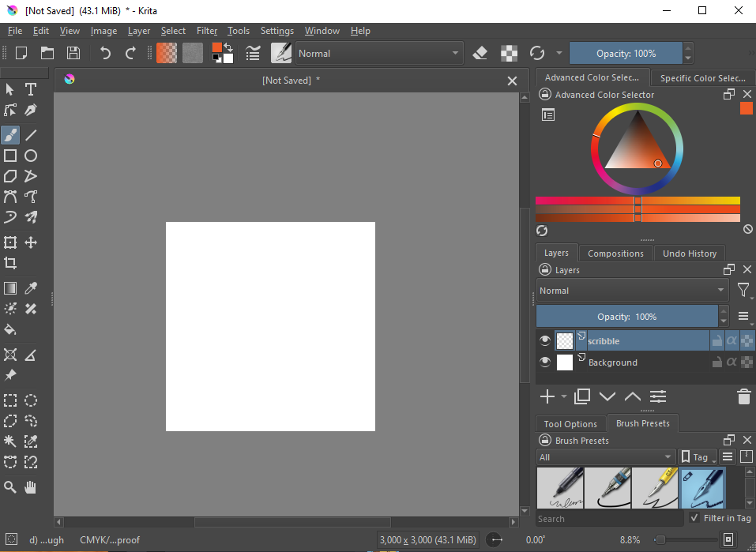
Task: Activate the Color Sampler eyedropper tool
Action: point(31,288)
